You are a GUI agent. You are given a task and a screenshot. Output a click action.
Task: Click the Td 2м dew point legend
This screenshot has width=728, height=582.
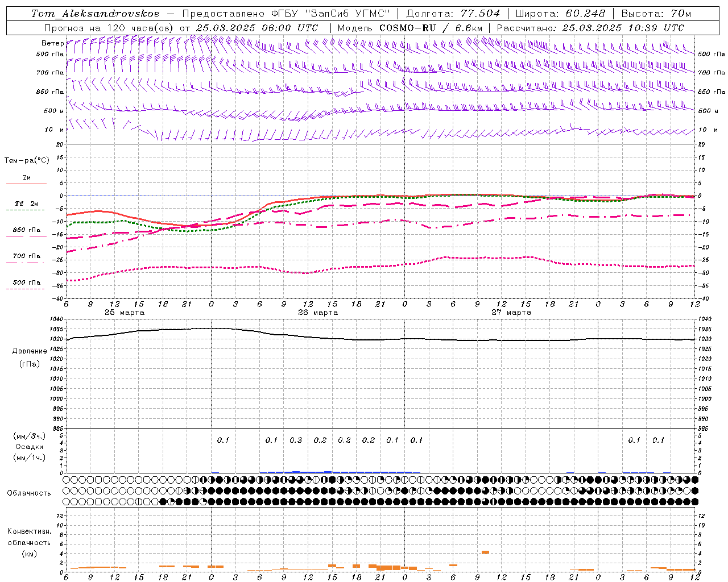point(26,203)
